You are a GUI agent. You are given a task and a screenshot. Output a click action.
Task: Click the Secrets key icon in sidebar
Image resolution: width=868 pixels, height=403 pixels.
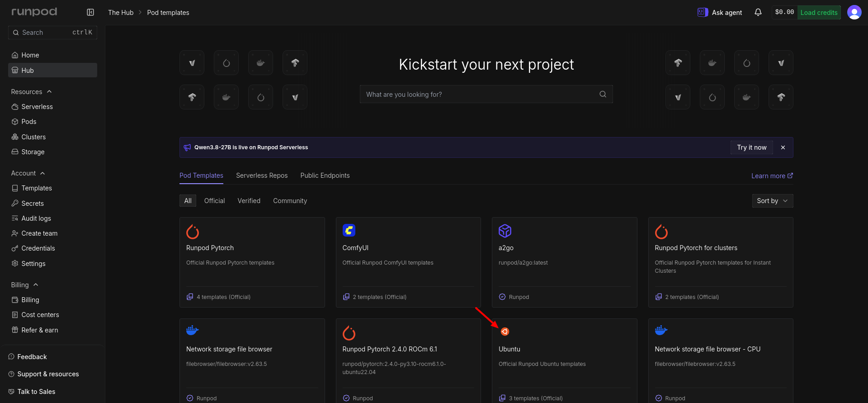(x=15, y=204)
